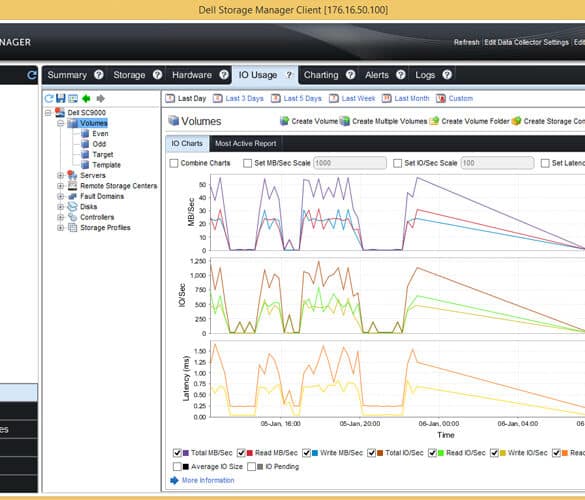Toggle the Total MB/Sec legend checkbox
585x500 pixels.
click(x=177, y=453)
